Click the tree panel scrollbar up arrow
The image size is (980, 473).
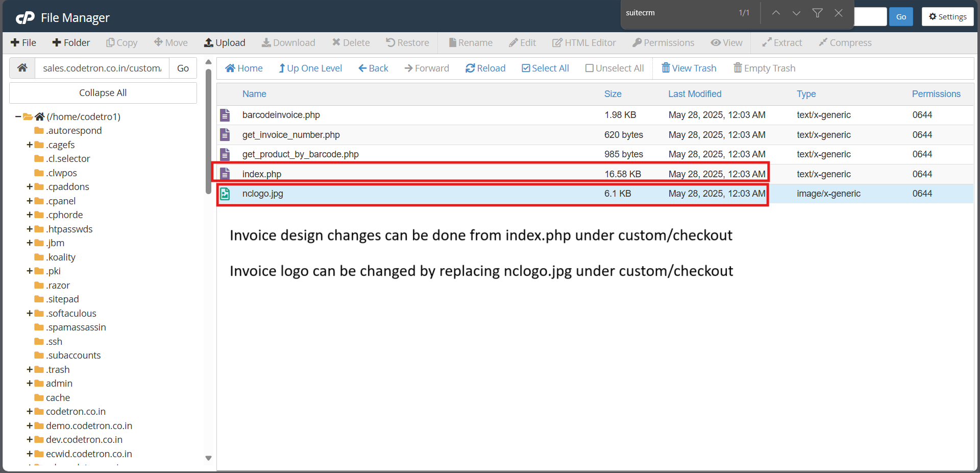(x=208, y=62)
